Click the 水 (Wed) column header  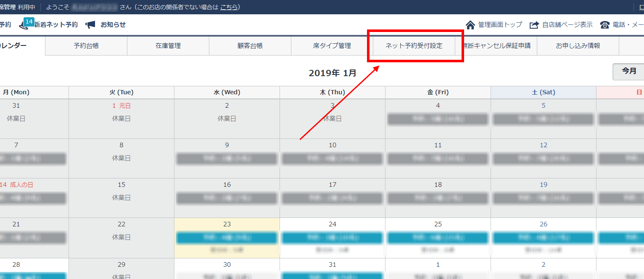[x=227, y=92]
